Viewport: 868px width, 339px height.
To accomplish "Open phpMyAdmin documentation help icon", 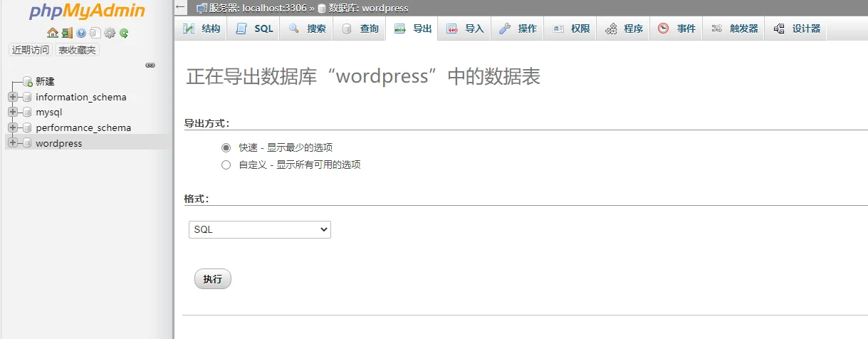I will [x=81, y=33].
